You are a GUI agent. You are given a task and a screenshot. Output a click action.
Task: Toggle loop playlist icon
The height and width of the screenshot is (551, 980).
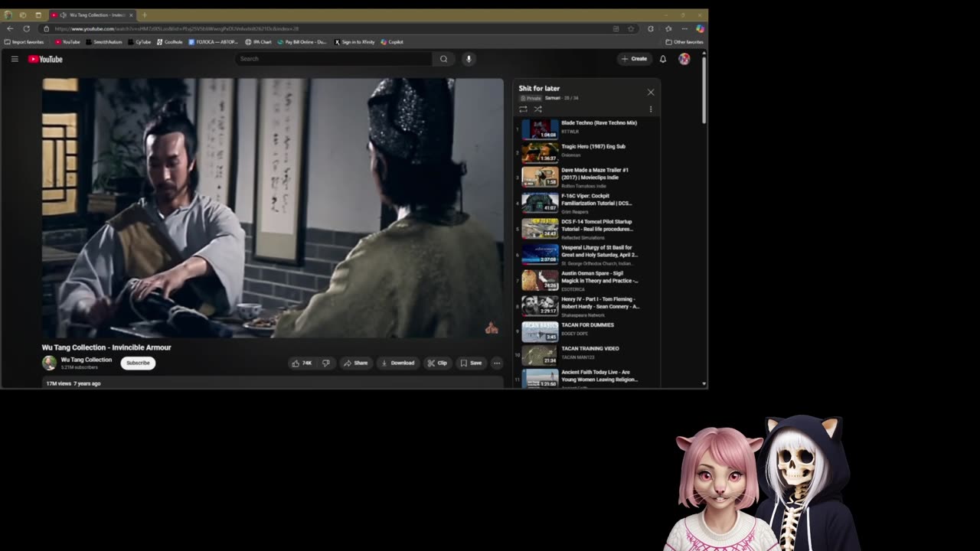point(523,109)
